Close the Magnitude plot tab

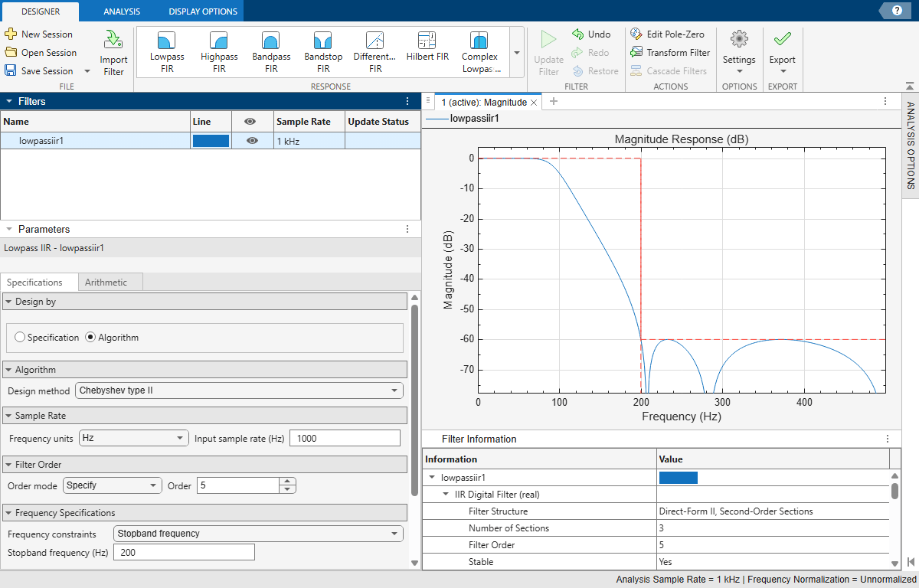[534, 102]
